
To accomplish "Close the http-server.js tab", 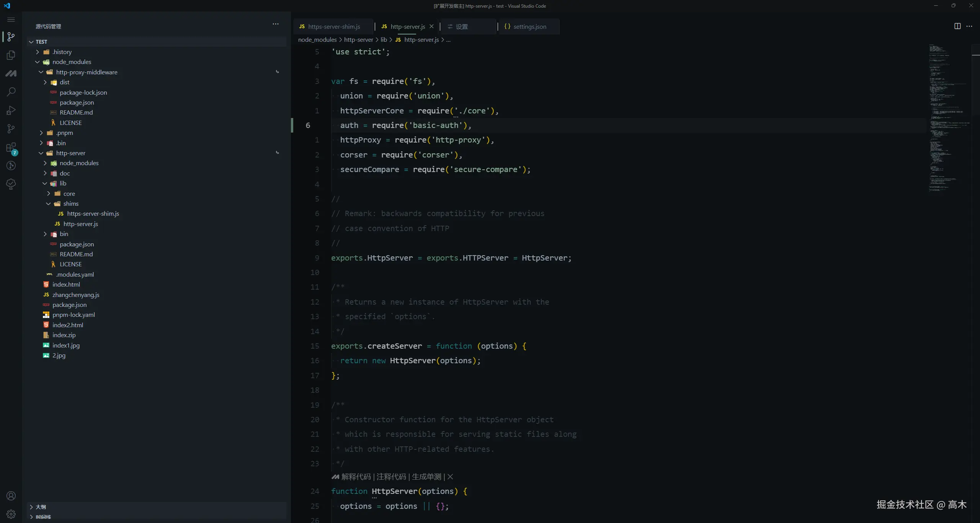I will coord(431,26).
